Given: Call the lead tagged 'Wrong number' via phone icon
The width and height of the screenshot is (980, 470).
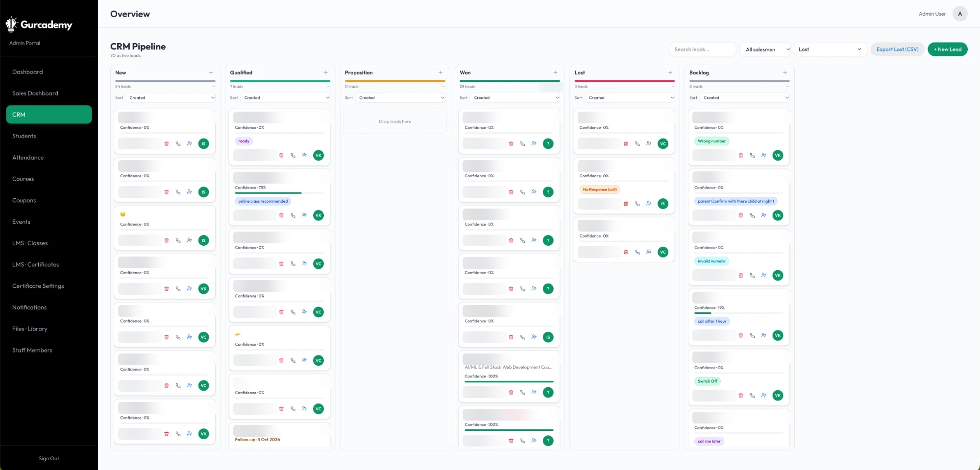Looking at the screenshot, I should 752,155.
